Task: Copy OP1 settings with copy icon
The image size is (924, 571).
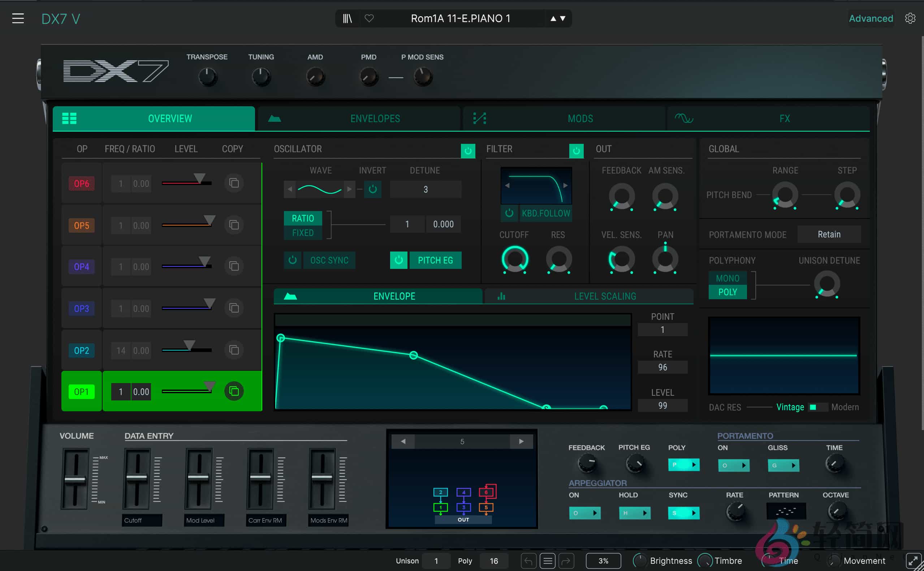Action: tap(234, 391)
